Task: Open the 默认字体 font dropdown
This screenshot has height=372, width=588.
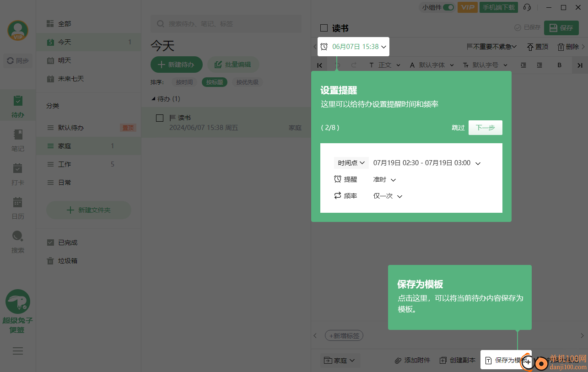Action: coord(432,65)
